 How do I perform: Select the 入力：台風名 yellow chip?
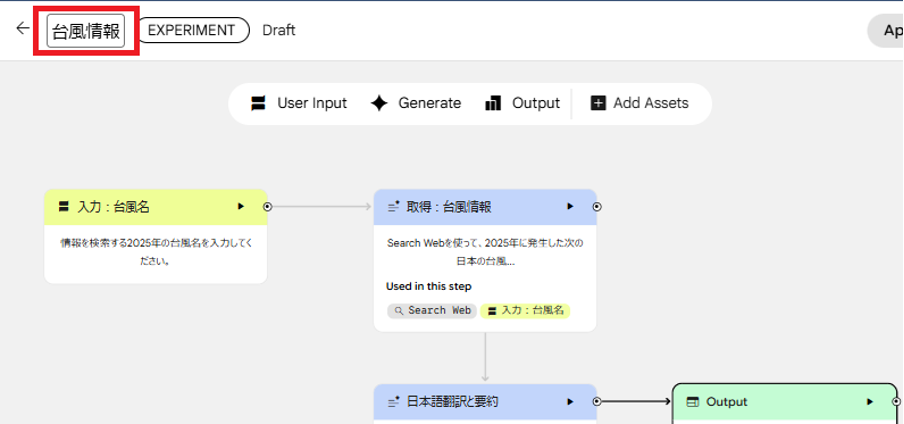525,310
